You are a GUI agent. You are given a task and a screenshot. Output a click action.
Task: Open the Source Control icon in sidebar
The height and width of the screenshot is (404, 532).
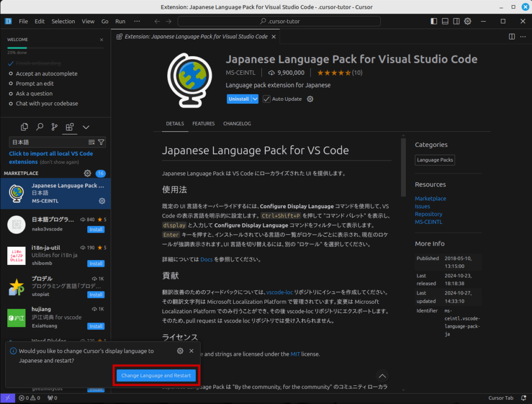pyautogui.click(x=55, y=127)
